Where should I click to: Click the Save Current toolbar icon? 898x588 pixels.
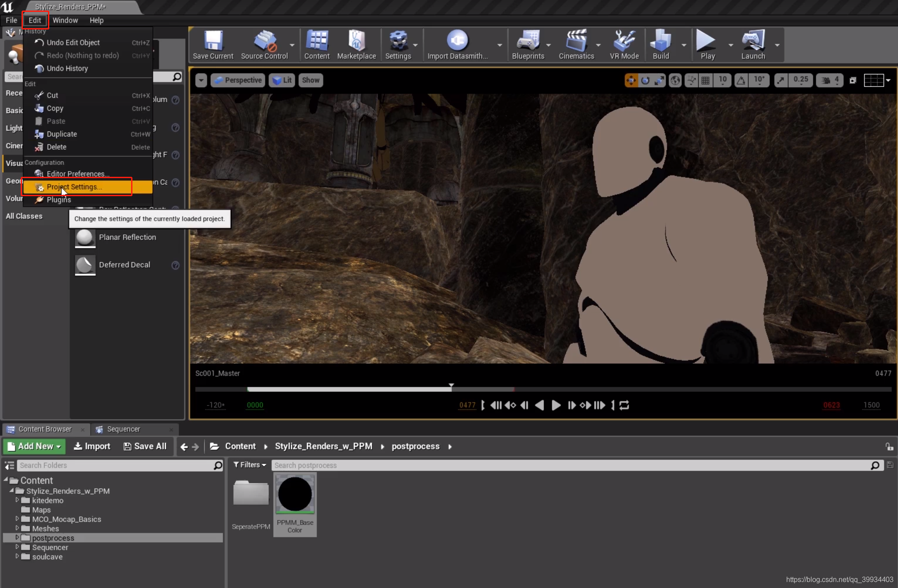(213, 44)
